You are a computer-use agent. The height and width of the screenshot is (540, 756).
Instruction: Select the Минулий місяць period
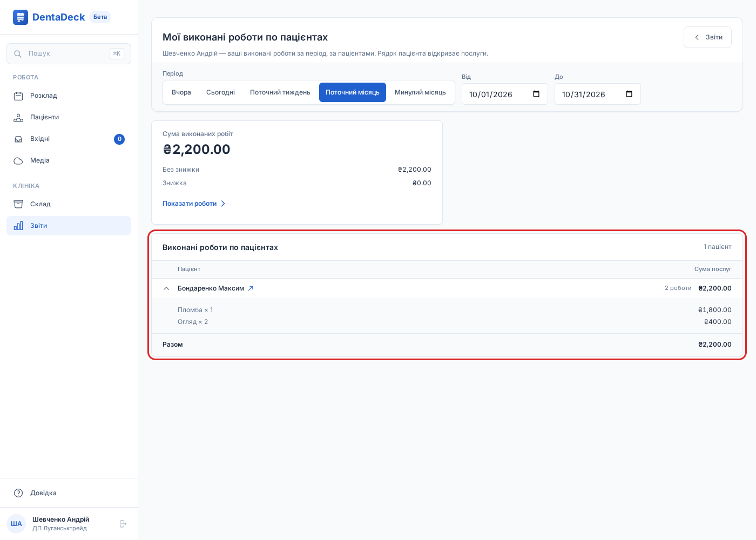pyautogui.click(x=420, y=92)
